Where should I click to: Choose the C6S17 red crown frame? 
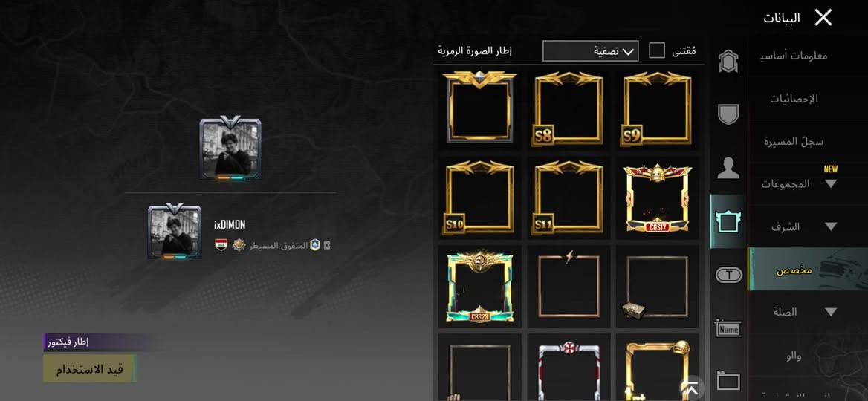[657, 198]
